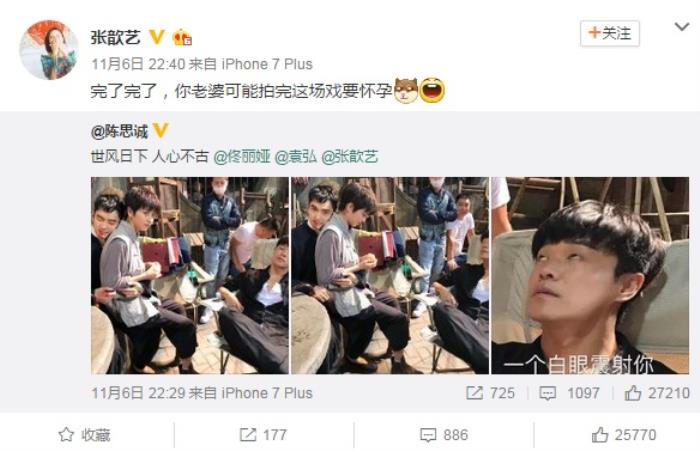Screen dimensions: 700x451
Task: Open the @陈思诚 profile link
Action: [119, 131]
